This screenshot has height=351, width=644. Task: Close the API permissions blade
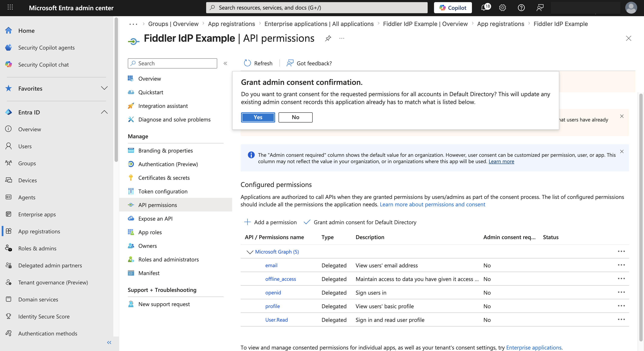[628, 38]
